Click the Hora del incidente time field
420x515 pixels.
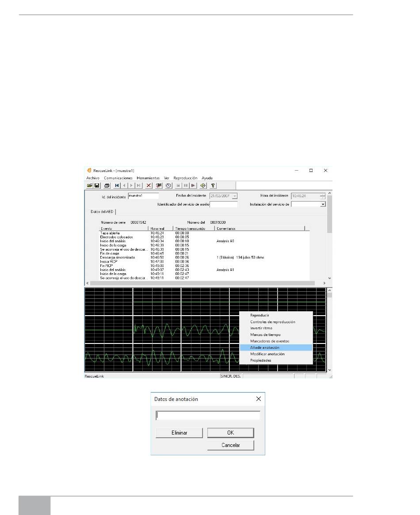pos(305,196)
